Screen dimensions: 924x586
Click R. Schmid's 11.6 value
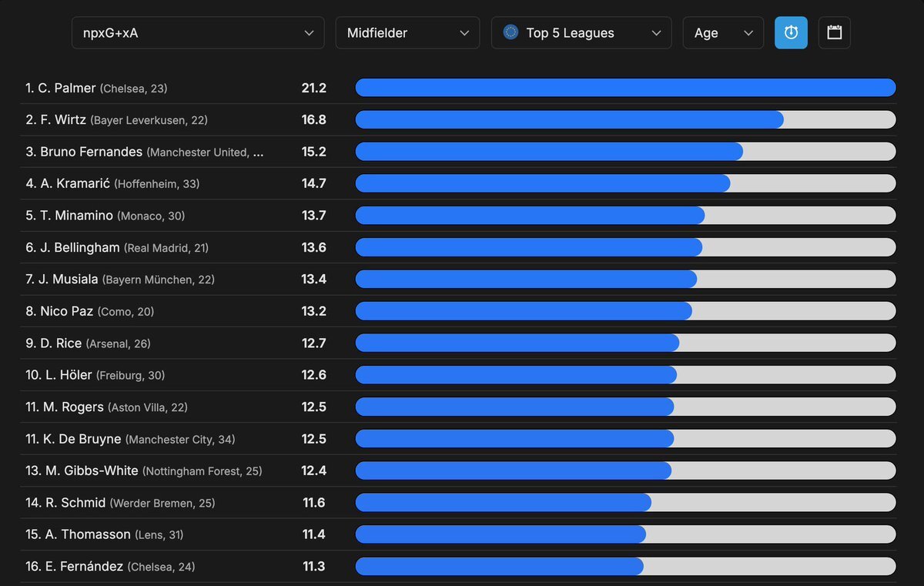314,503
